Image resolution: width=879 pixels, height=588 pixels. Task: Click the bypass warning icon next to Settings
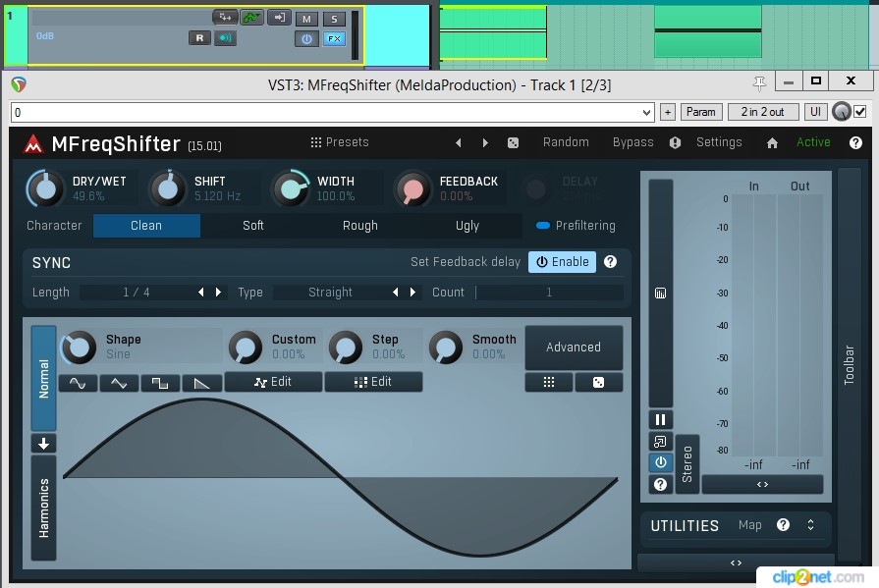(675, 143)
